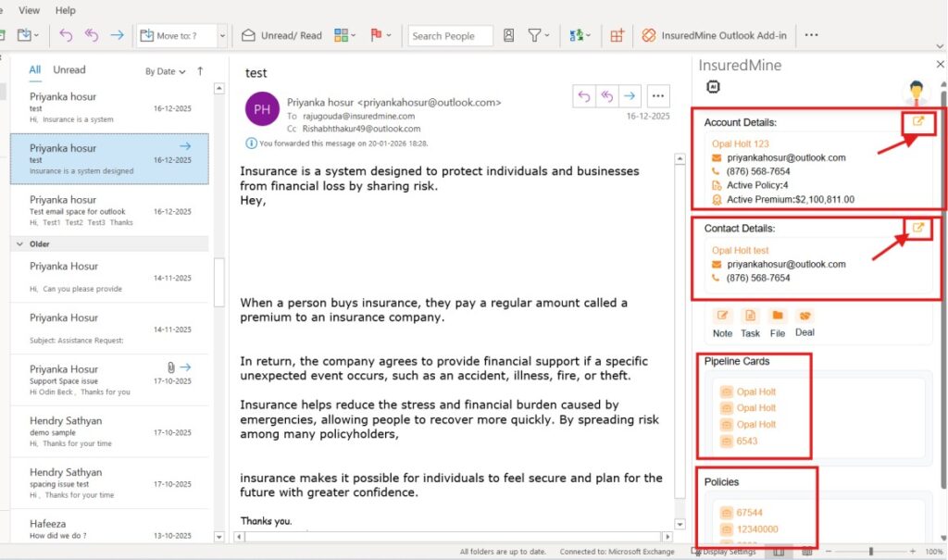Expand the By Date sort dropdown
This screenshot has height=560, width=948.
click(166, 71)
